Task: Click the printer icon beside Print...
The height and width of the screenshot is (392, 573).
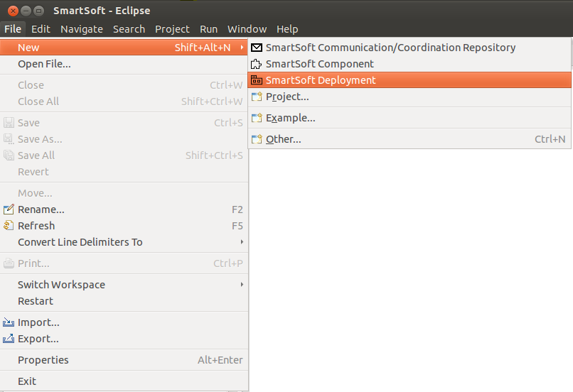Action: (9, 263)
